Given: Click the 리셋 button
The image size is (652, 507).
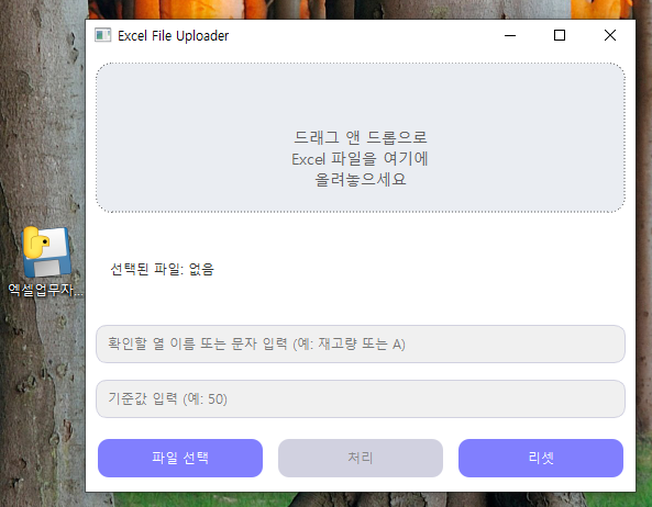Looking at the screenshot, I should click(541, 458).
